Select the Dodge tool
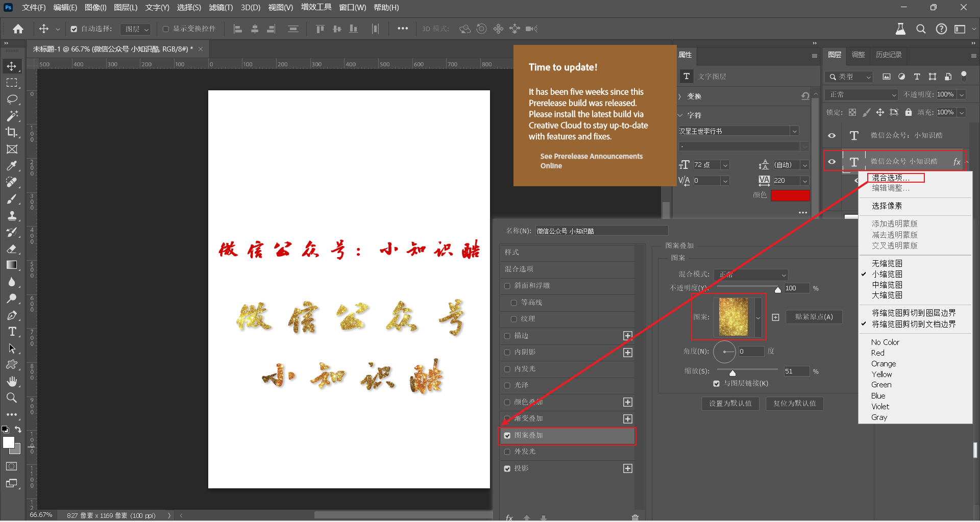Image resolution: width=980 pixels, height=522 pixels. click(x=12, y=299)
